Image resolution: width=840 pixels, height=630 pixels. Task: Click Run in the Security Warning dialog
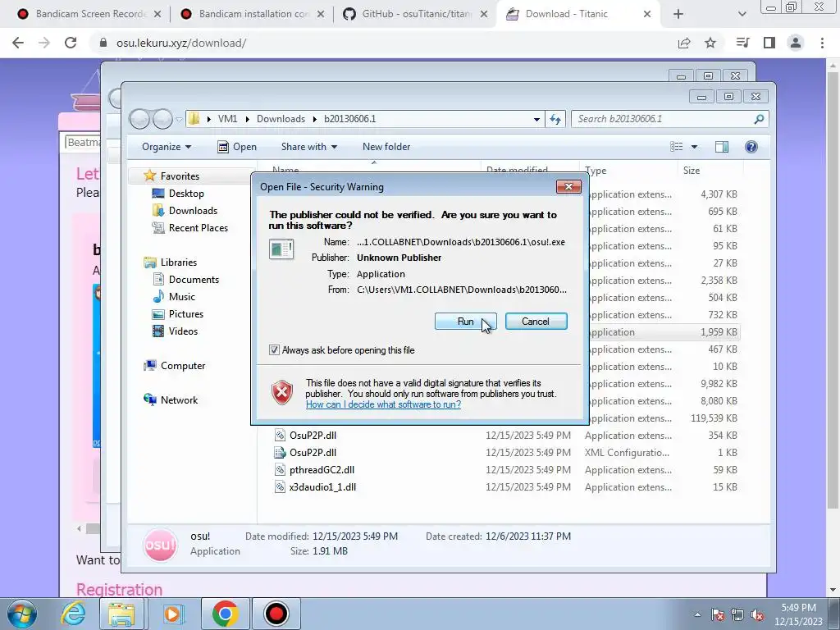point(465,322)
